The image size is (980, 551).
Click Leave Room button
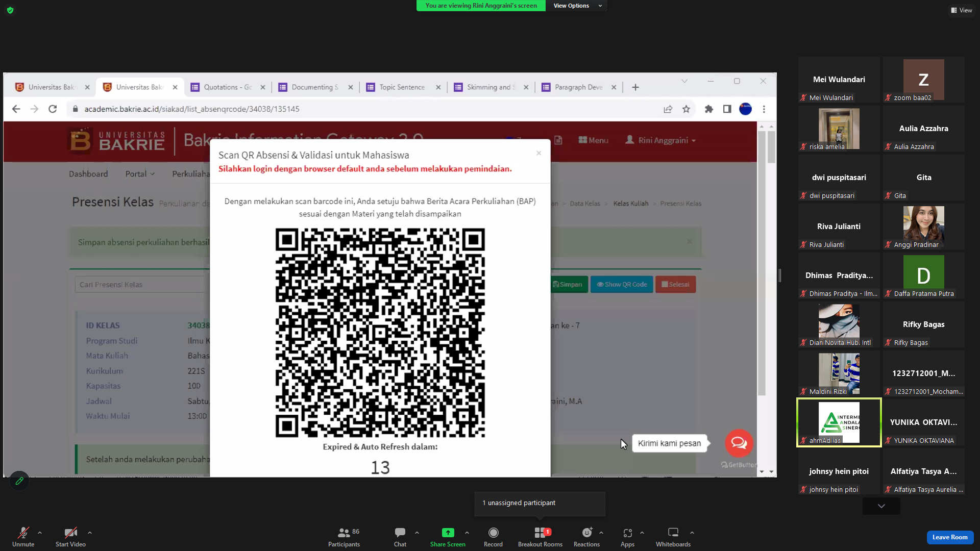click(x=950, y=537)
